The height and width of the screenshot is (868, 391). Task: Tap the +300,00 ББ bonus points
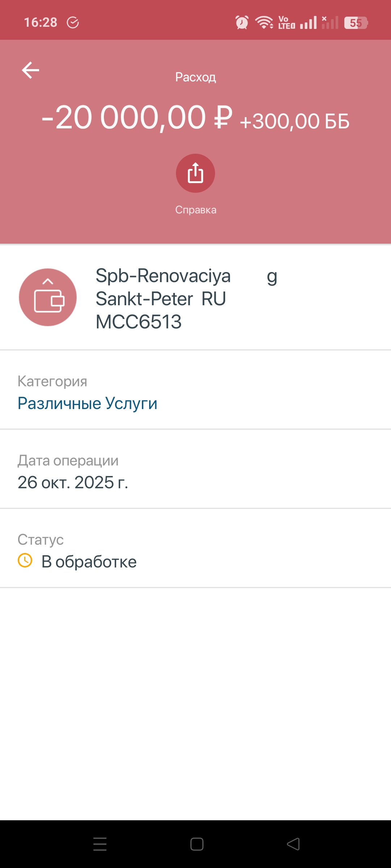294,121
